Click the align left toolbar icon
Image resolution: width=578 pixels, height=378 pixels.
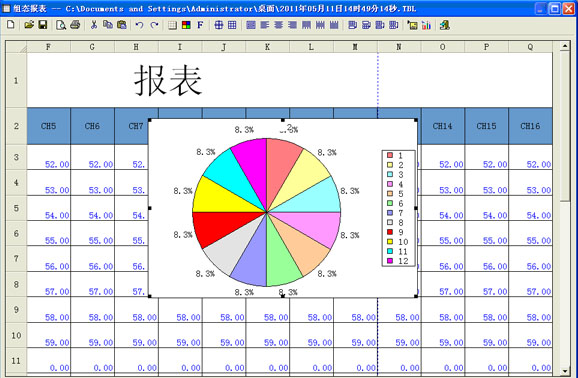tap(265, 25)
